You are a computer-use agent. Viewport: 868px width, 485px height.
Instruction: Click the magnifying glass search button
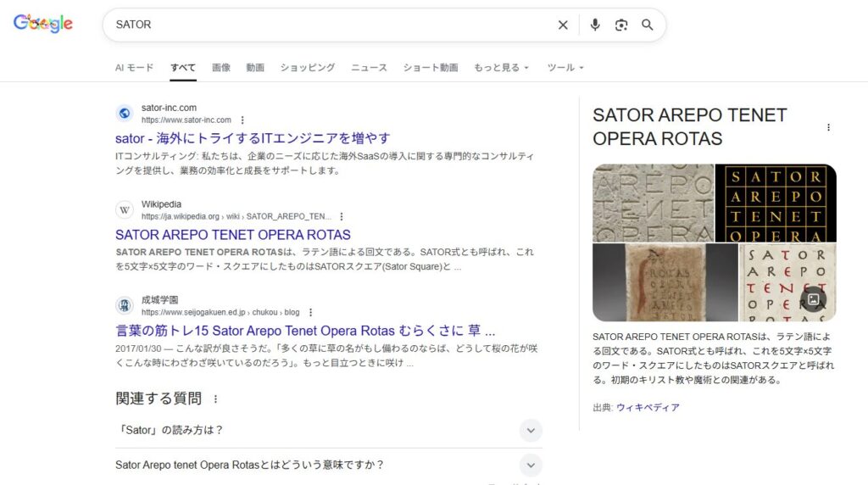click(x=648, y=25)
